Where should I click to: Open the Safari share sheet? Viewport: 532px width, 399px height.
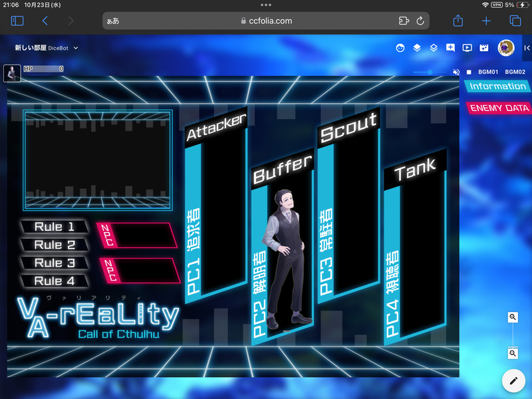(458, 21)
